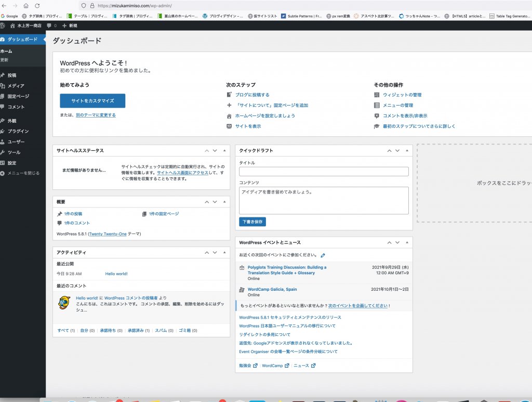Click the ウィジェットの管理 link

pyautogui.click(x=402, y=95)
